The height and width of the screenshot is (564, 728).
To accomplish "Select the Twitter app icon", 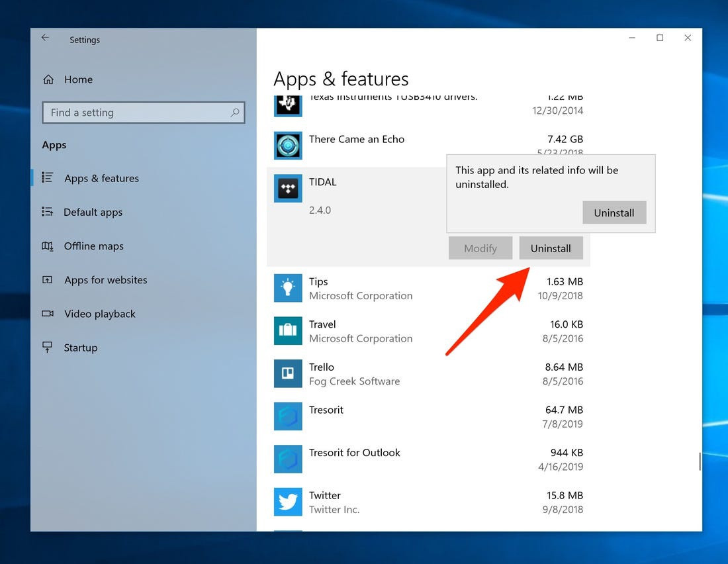I will pyautogui.click(x=288, y=502).
